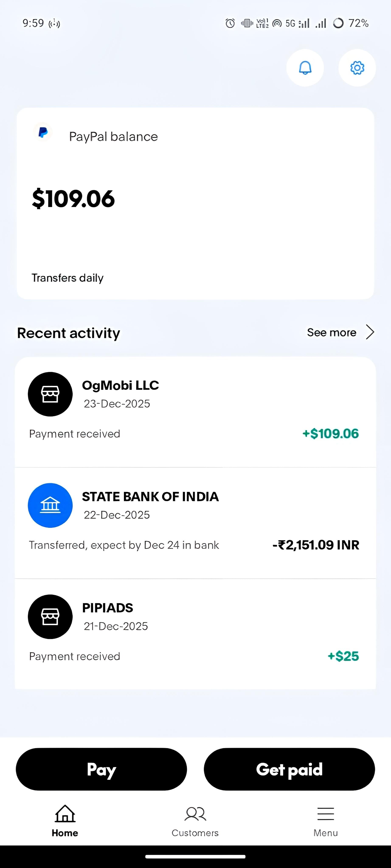Open the Customers tab
Image resolution: width=391 pixels, height=868 pixels.
click(195, 821)
